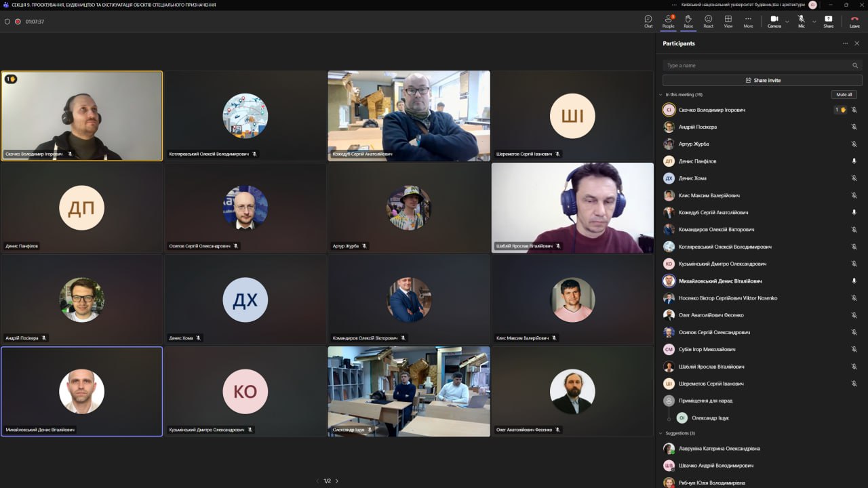868x488 pixels.
Task: Click the Share screen icon
Action: coord(828,21)
